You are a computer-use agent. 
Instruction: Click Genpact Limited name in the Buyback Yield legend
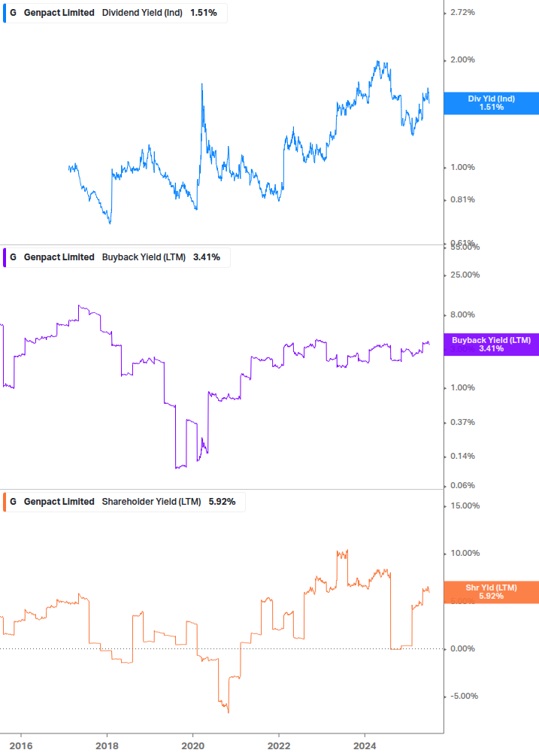[x=59, y=257]
